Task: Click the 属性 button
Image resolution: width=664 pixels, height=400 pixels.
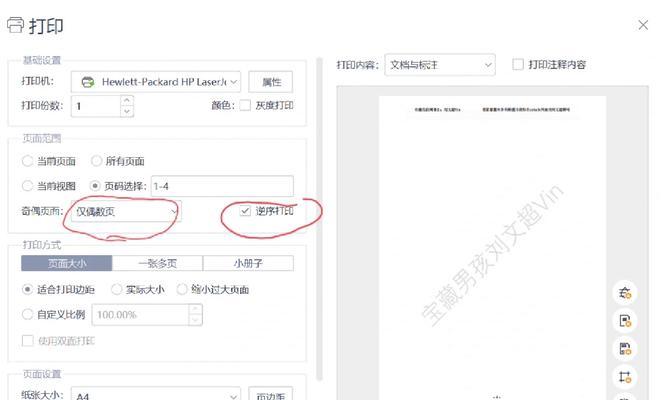Action: 271,82
